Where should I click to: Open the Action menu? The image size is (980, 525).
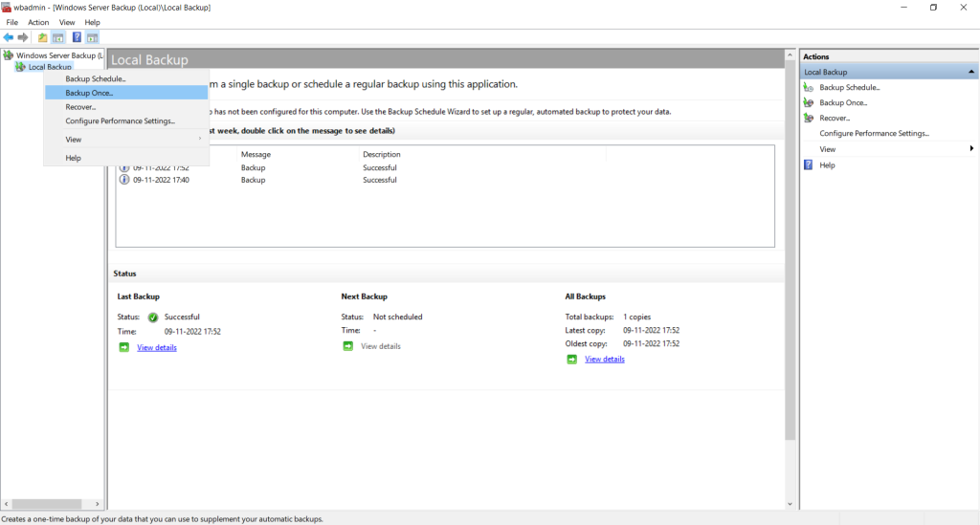(x=38, y=23)
